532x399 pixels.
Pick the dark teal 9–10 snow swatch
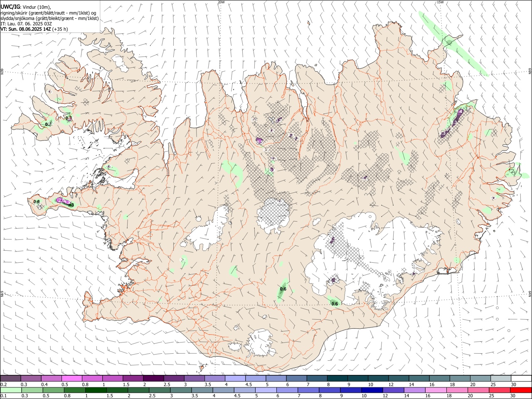[358, 379]
